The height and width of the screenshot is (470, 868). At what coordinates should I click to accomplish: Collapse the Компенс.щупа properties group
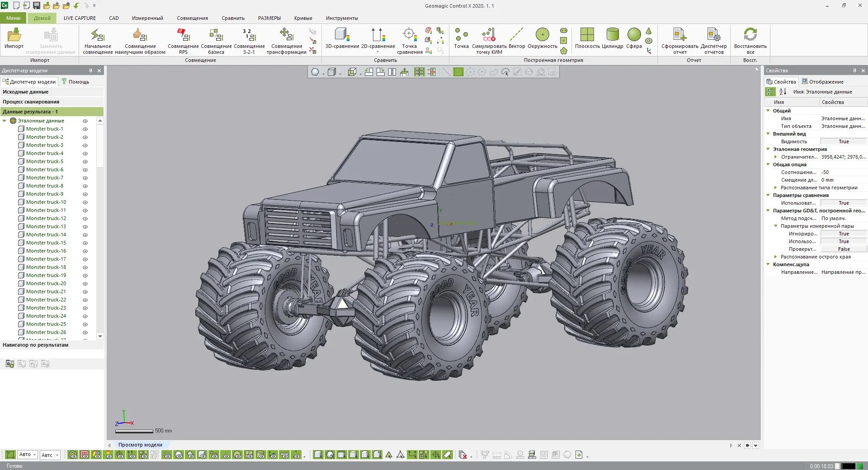768,264
